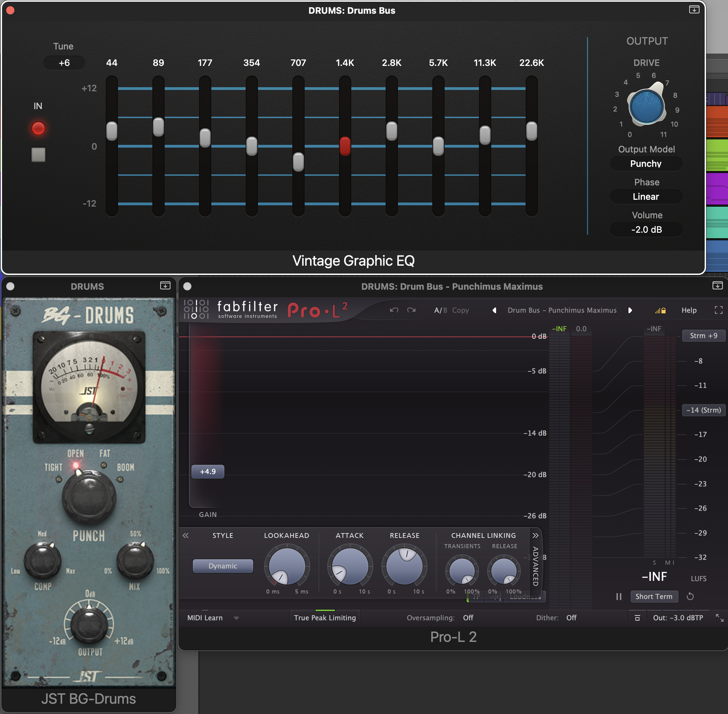Viewport: 728px width, 714px height.
Task: Click the 5.7K band fader
Action: (x=438, y=146)
